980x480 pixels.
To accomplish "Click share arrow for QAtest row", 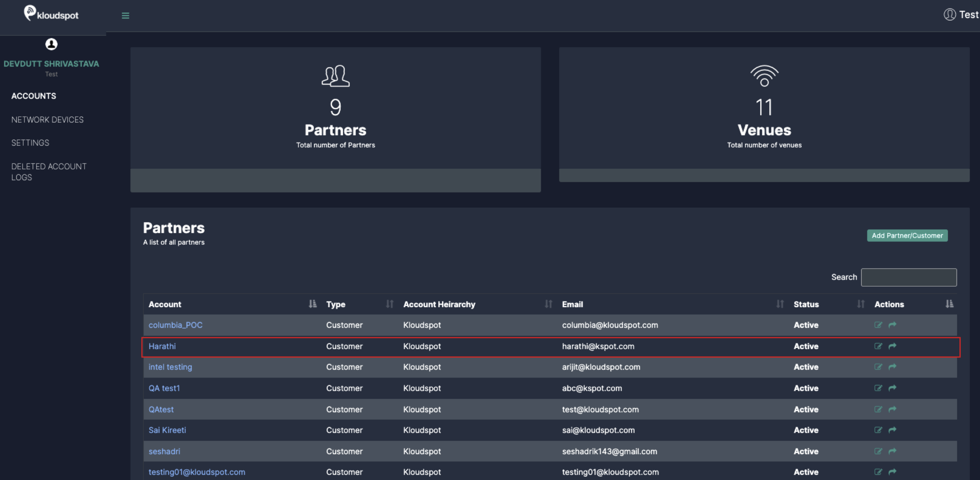I will point(892,409).
